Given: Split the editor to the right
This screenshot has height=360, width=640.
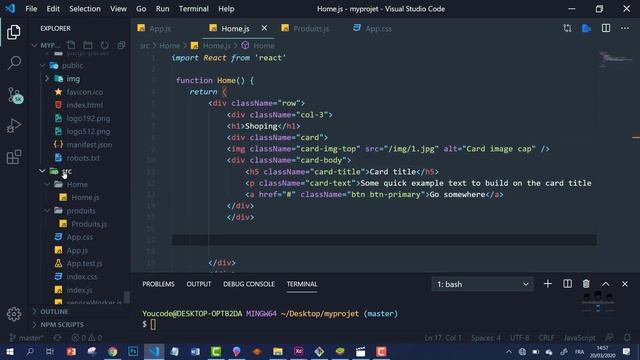Looking at the screenshot, I should click(x=606, y=28).
